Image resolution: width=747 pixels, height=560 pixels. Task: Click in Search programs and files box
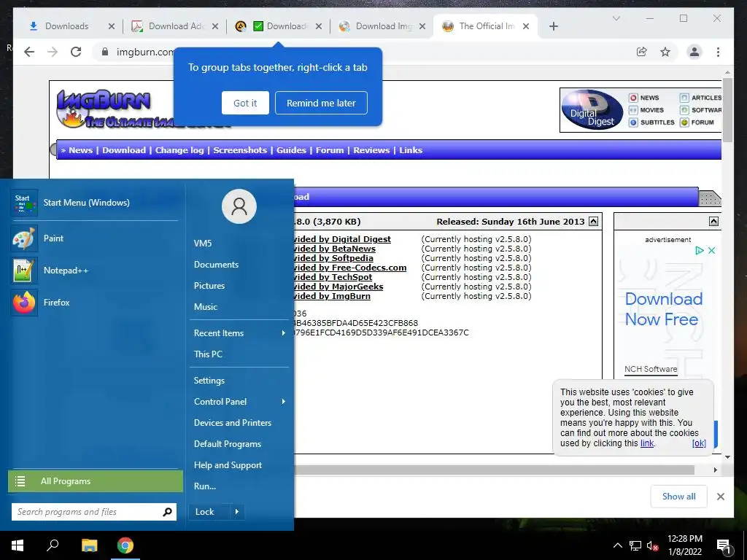point(86,512)
